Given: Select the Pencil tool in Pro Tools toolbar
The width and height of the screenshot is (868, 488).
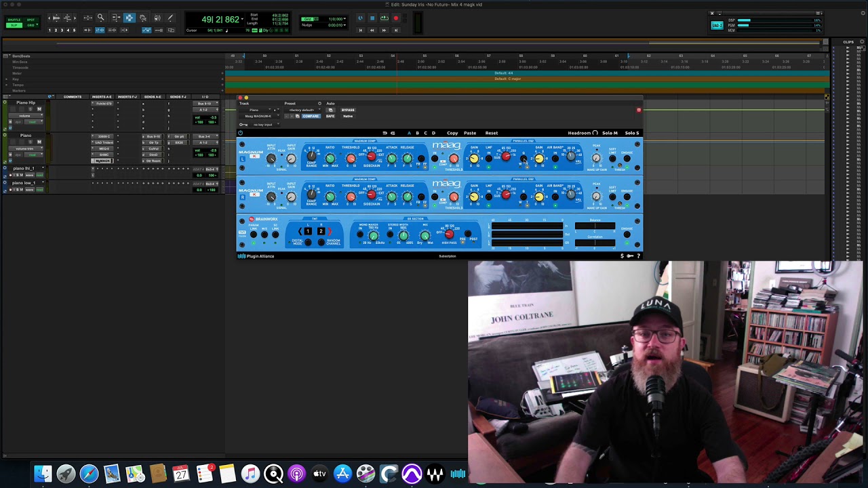Looking at the screenshot, I should [x=170, y=18].
